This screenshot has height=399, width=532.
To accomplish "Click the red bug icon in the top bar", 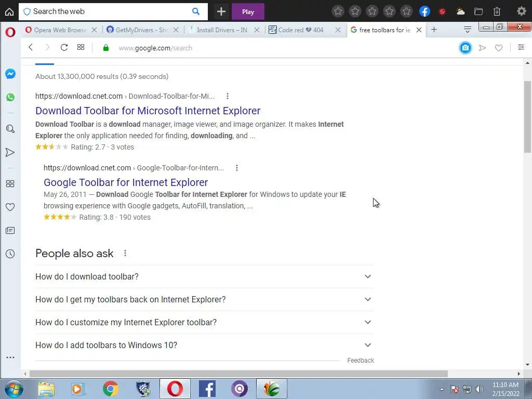I will 442,11.
